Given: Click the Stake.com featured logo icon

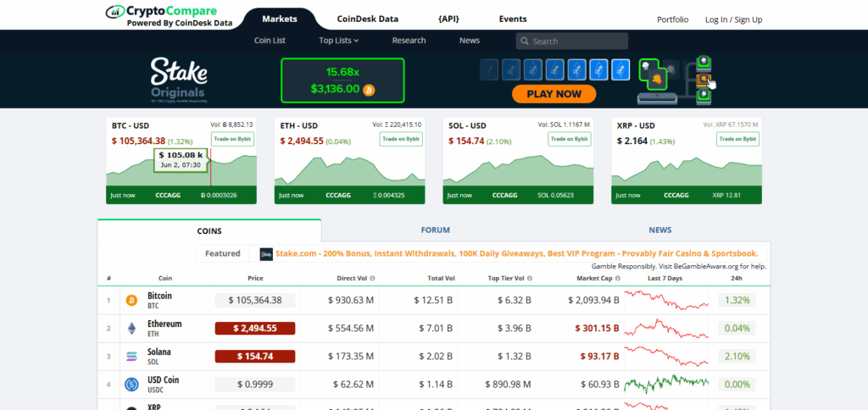Looking at the screenshot, I should tap(266, 254).
